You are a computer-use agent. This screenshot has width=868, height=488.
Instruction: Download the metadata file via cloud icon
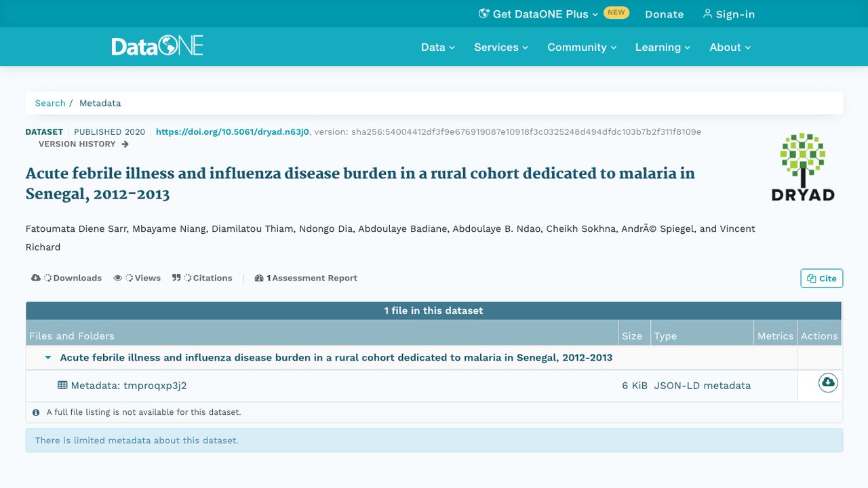[x=828, y=383]
